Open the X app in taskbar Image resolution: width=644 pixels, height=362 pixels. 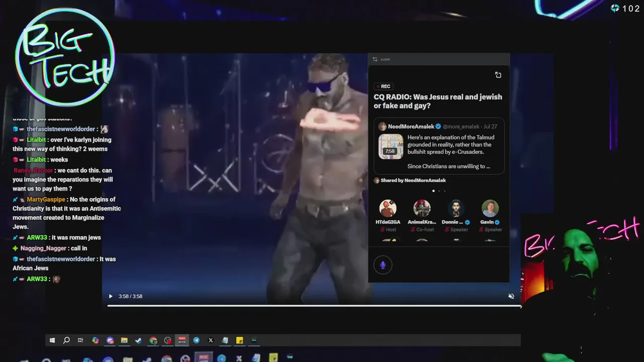[211, 340]
